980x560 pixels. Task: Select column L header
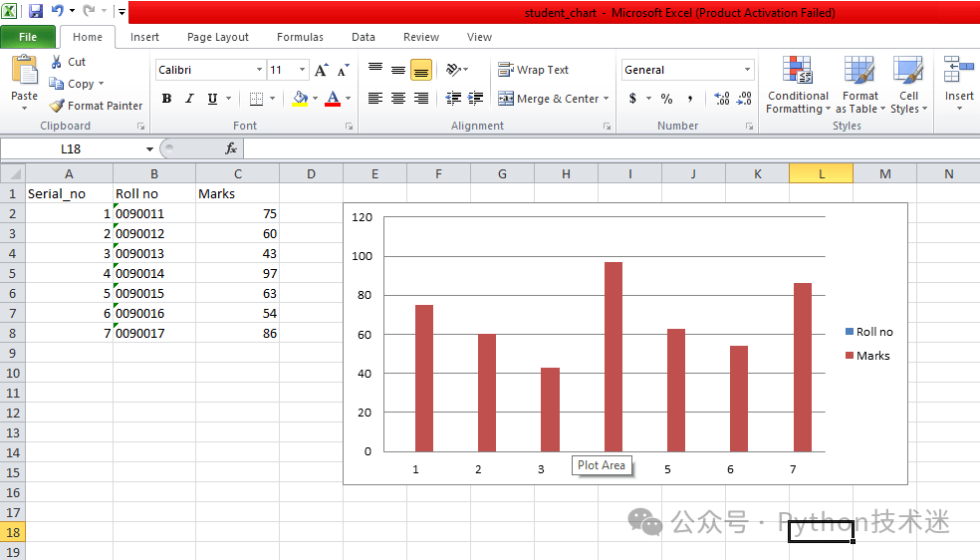822,173
